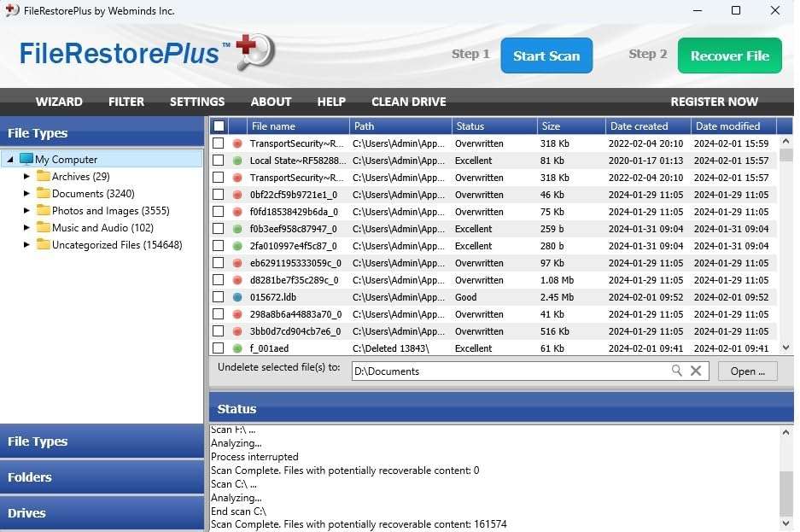Image resolution: width=800 pixels, height=532 pixels.
Task: Click the Recover File button
Action: [730, 56]
